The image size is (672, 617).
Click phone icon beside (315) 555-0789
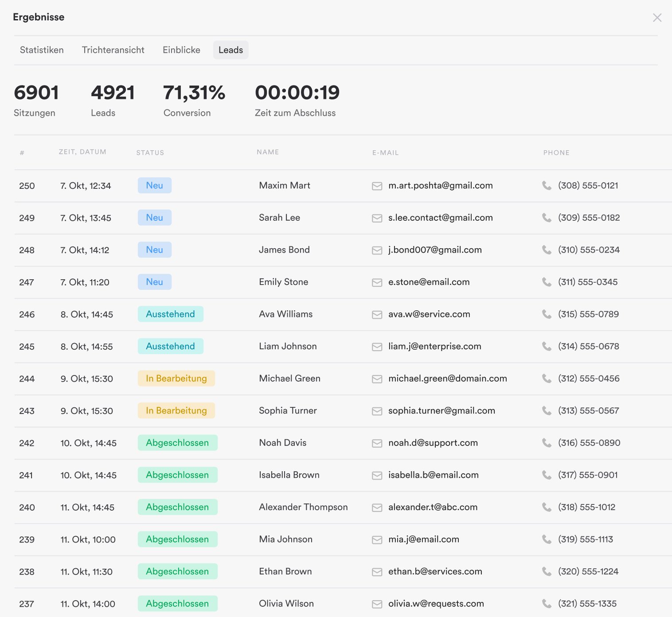click(x=547, y=314)
